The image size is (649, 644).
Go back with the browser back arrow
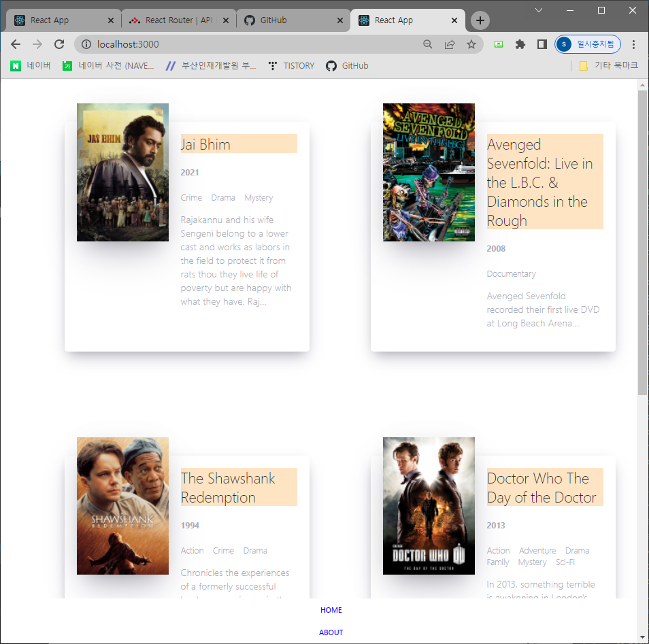point(16,44)
